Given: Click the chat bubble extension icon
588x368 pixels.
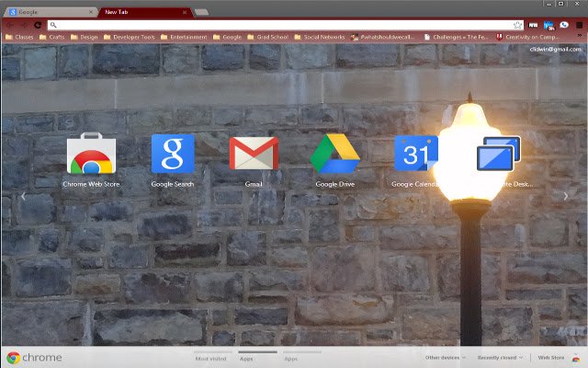Looking at the screenshot, I should pyautogui.click(x=564, y=25).
